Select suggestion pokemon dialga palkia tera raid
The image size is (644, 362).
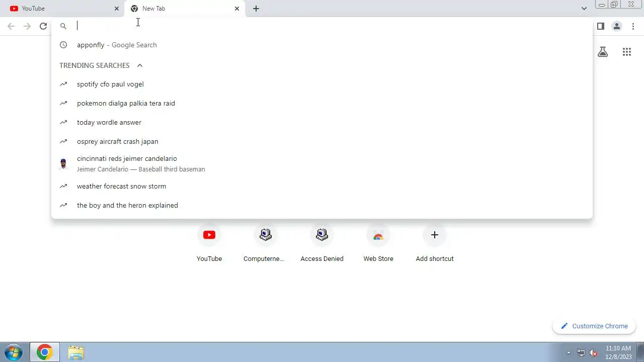pyautogui.click(x=322, y=103)
